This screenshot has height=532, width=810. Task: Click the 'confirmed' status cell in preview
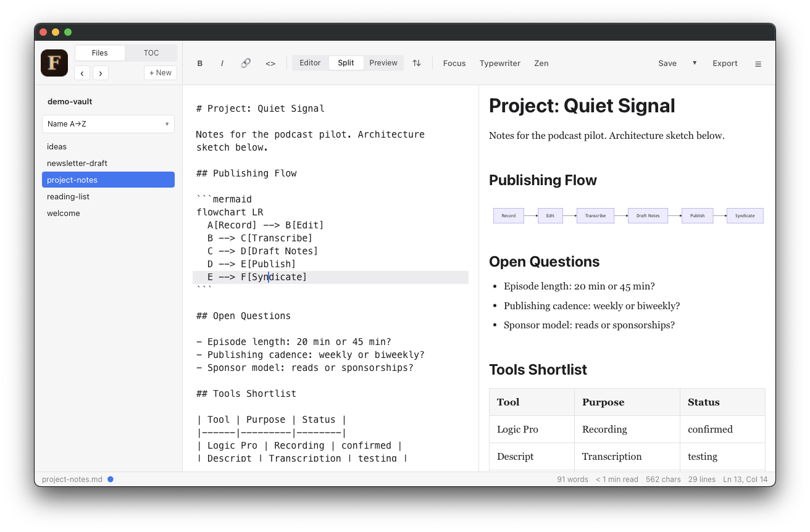[722, 430]
